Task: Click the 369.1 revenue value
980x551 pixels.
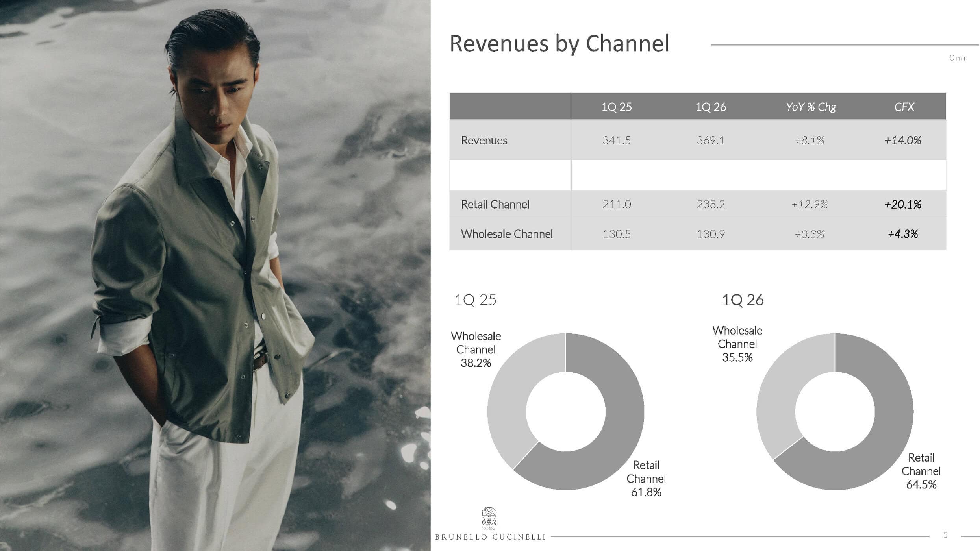Action: click(710, 140)
